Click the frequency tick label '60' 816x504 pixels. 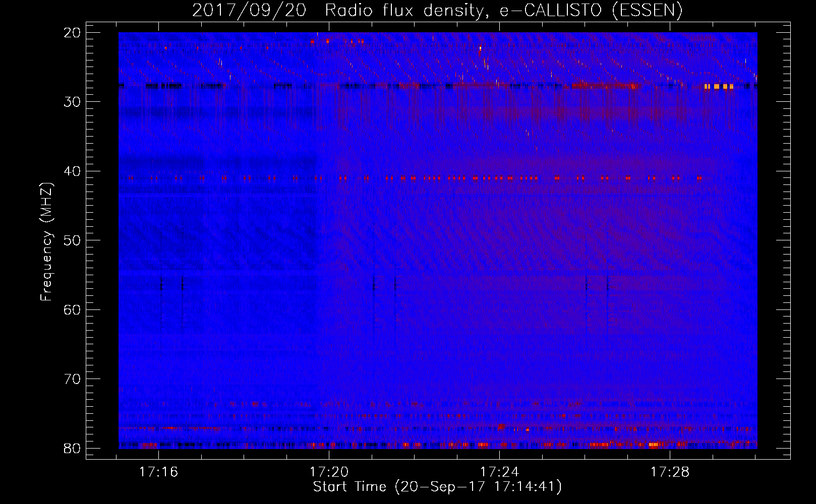point(73,310)
